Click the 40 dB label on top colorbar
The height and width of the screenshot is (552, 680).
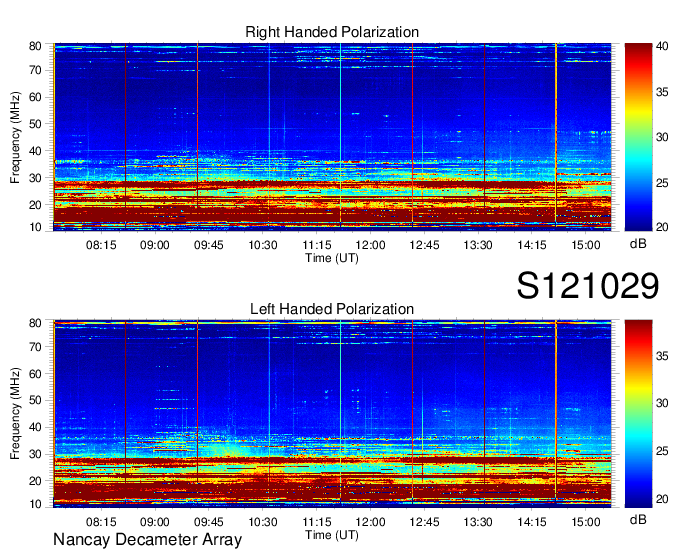[x=662, y=46]
